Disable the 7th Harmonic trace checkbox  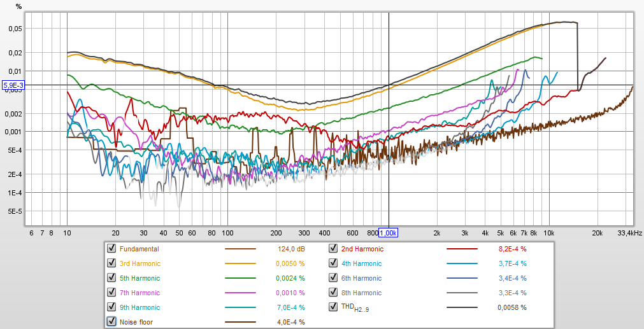click(x=111, y=293)
